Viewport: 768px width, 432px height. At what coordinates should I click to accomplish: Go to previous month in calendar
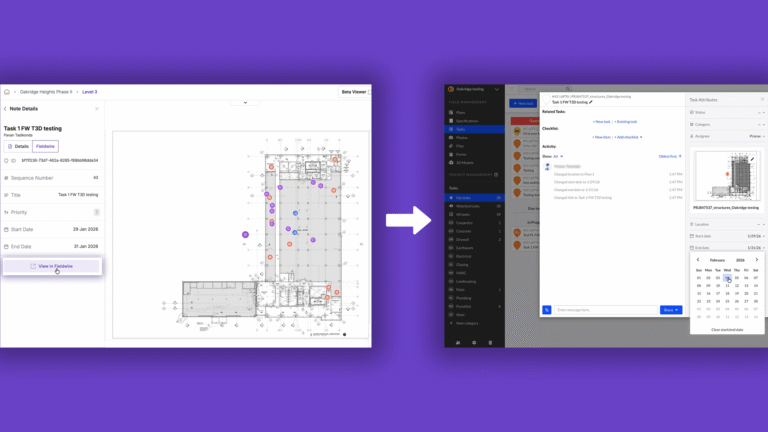pos(700,259)
